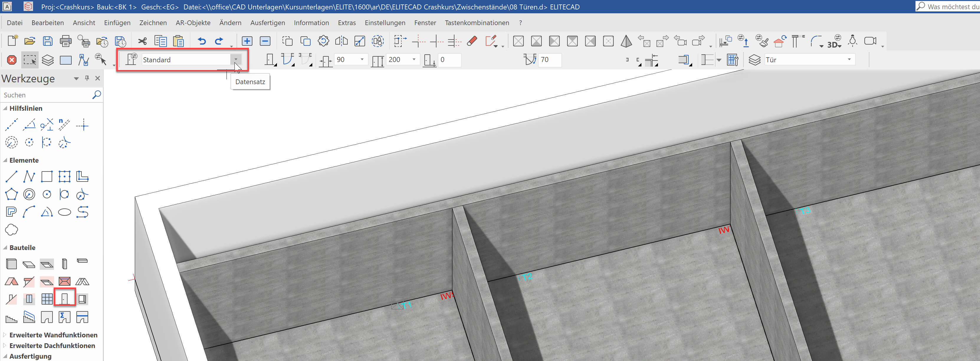The height and width of the screenshot is (361, 980).
Task: Open the Ansicht menu
Action: coord(84,23)
